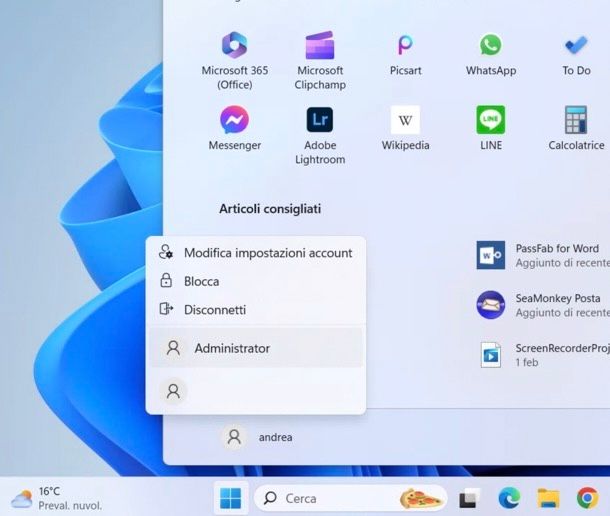Screen dimensions: 610x516
Task: Launch the LINE app
Action: [491, 128]
